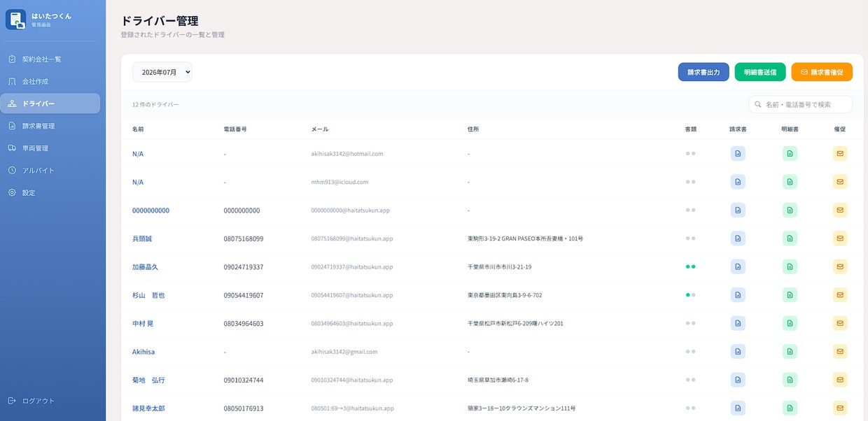The height and width of the screenshot is (421, 868).
Task: Open invoice icon for 0000000000 row
Action: click(738, 210)
